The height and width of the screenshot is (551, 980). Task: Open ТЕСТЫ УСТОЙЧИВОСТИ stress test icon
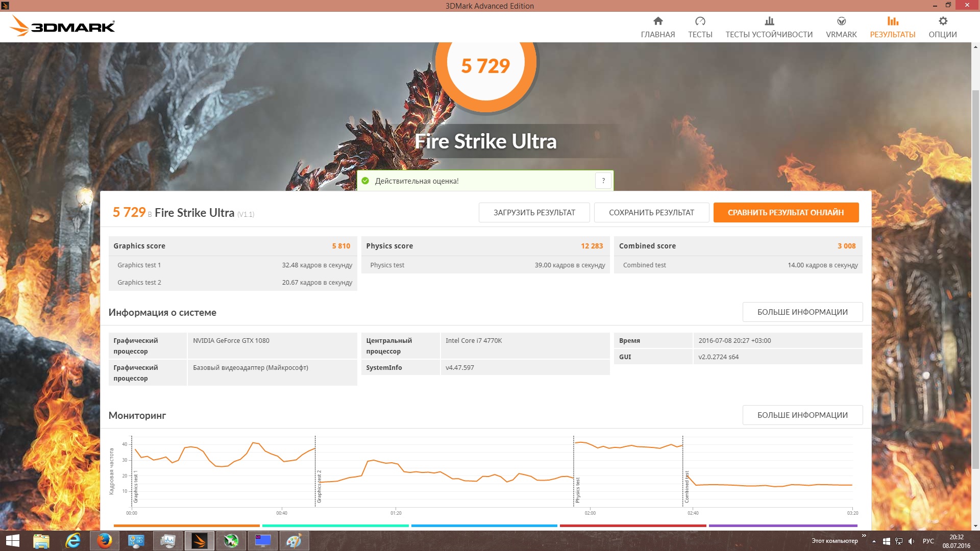click(769, 21)
